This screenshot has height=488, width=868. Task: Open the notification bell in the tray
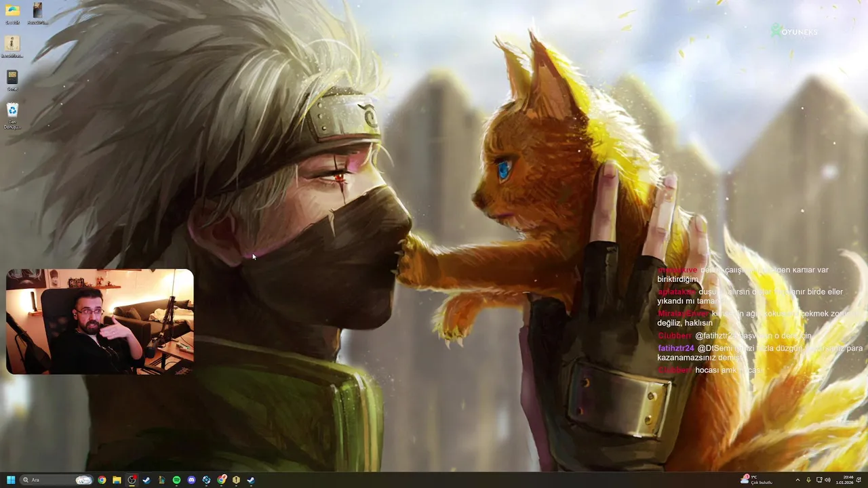[859, 480]
